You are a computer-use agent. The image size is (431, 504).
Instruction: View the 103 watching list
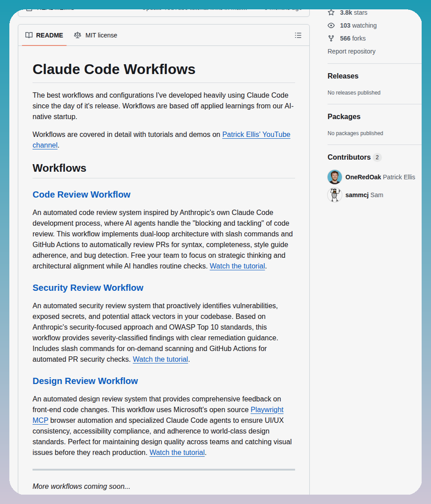point(358,25)
